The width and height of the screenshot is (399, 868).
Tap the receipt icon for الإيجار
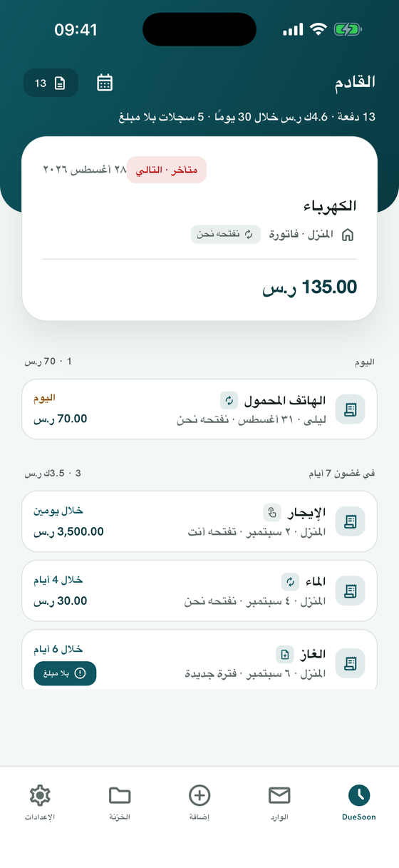click(x=350, y=521)
